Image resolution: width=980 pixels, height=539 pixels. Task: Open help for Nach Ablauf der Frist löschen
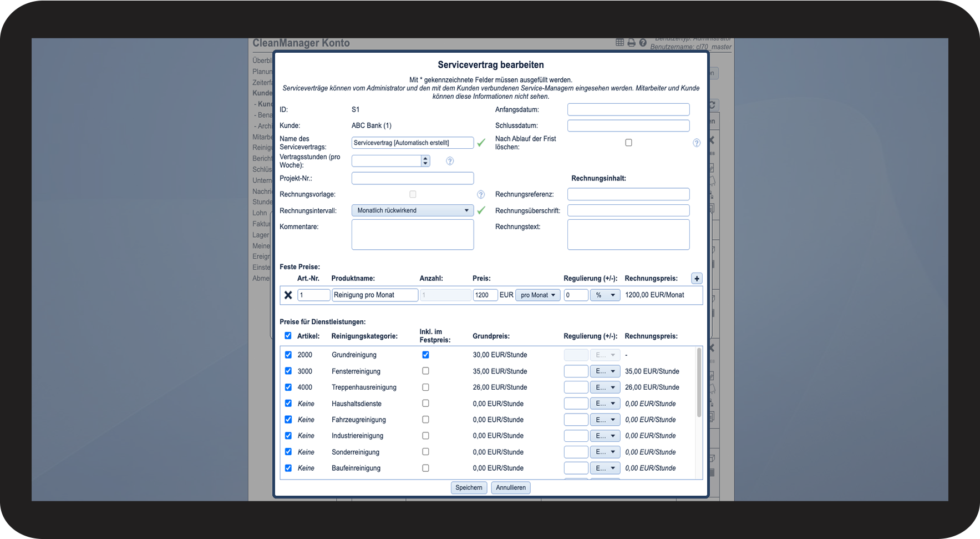697,143
